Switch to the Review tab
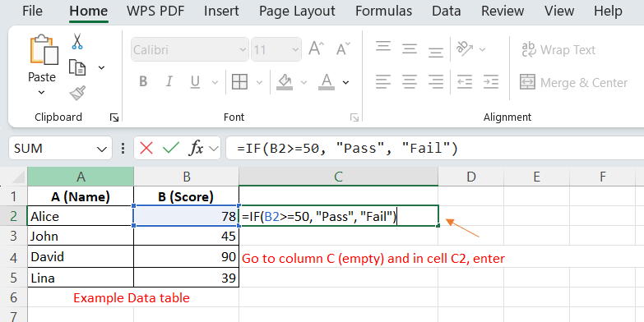This screenshot has width=644, height=322. [x=503, y=11]
